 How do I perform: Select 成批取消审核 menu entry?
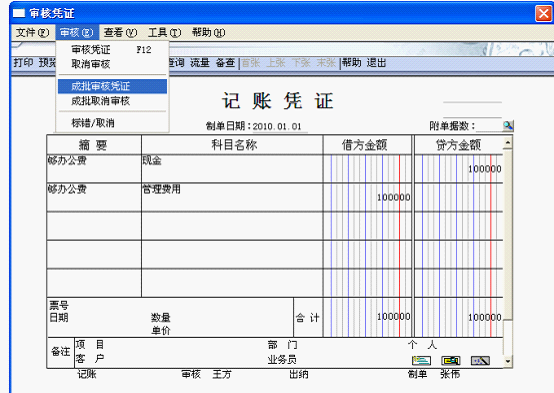coord(112,101)
